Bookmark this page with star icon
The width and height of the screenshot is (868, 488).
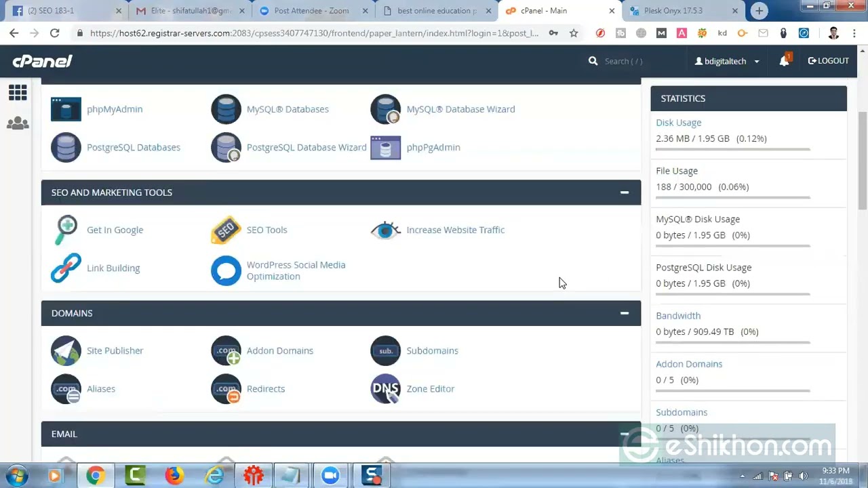574,33
